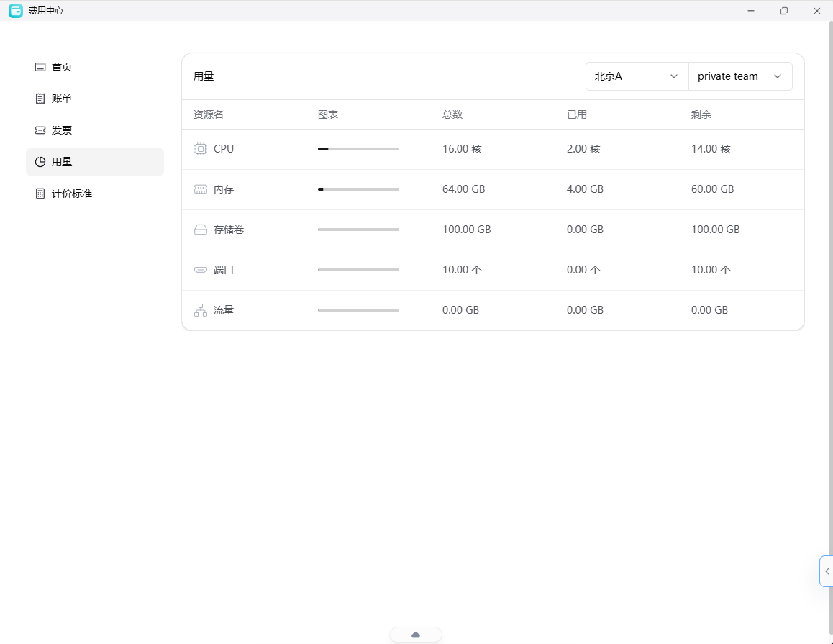Viewport: 833px width, 644px height.
Task: Maximize the 费用中心 window
Action: (x=783, y=11)
